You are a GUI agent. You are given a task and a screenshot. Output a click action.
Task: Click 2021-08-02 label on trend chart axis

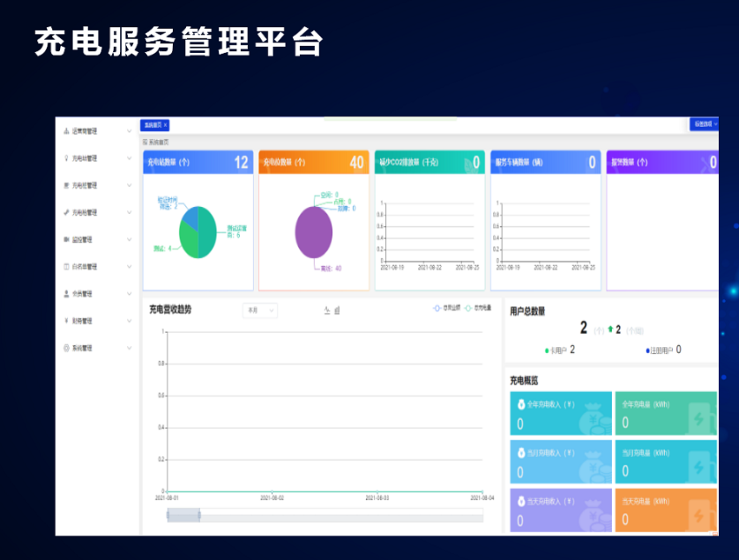272,497
